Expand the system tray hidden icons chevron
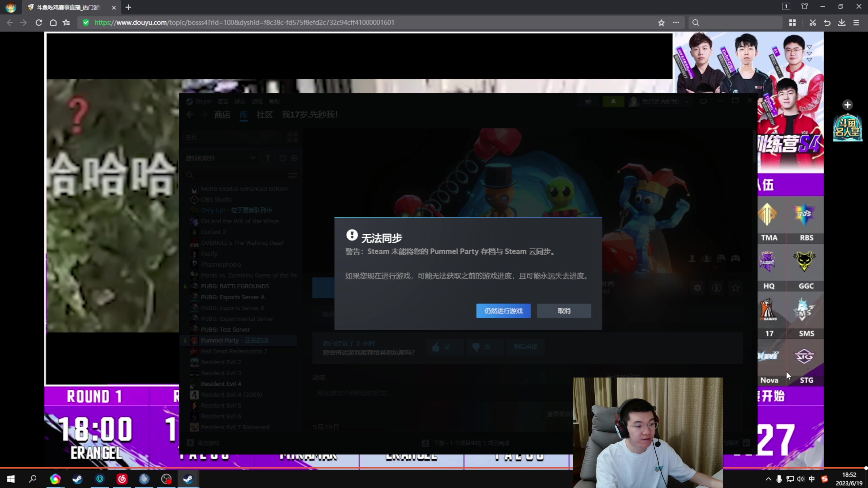868x488 pixels. [768, 479]
